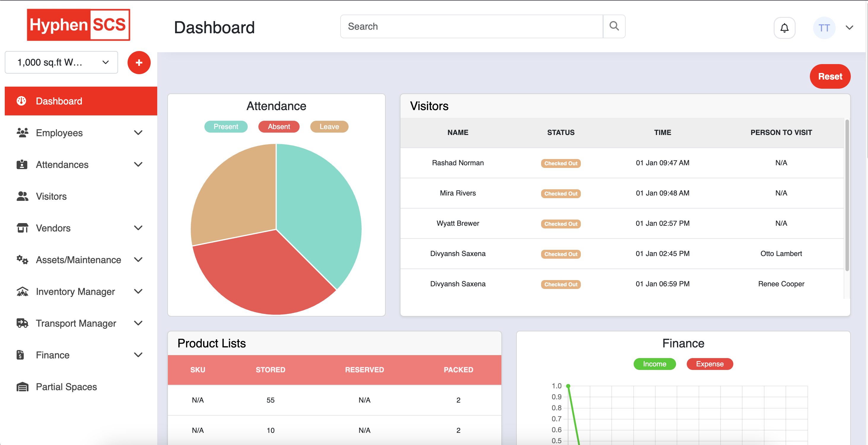The image size is (868, 445).
Task: Click stored value 10 in Product Lists
Action: coord(270,430)
